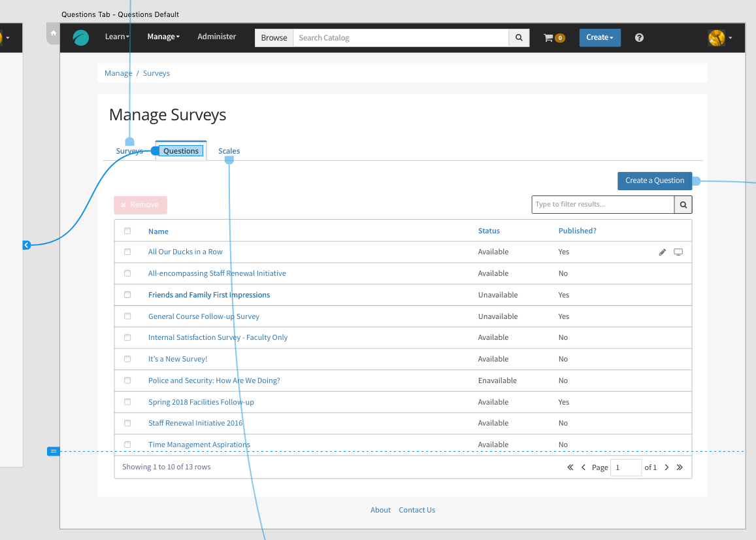Viewport: 756px width, 540px height.
Task: Go to next page arrow
Action: [x=666, y=467]
